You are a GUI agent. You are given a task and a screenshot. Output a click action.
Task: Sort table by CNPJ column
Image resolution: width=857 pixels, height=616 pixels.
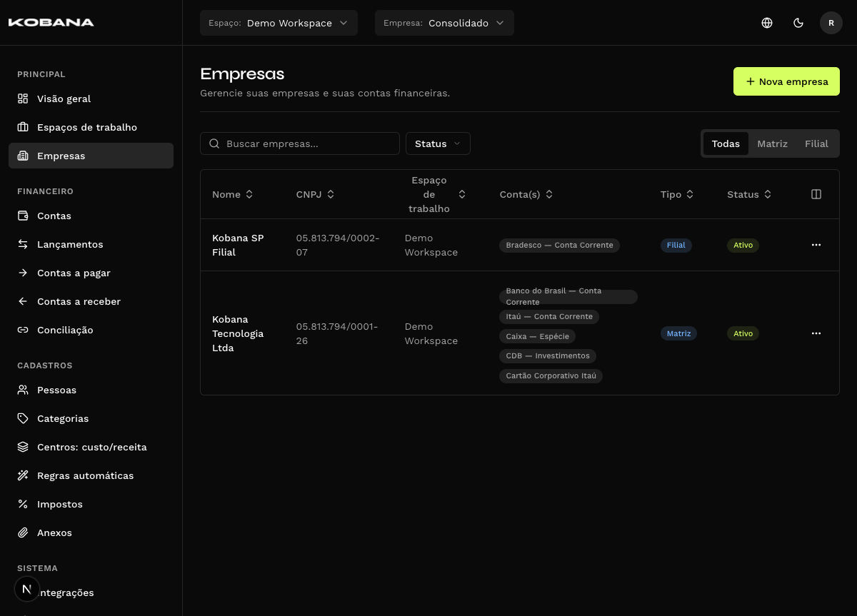click(x=315, y=194)
